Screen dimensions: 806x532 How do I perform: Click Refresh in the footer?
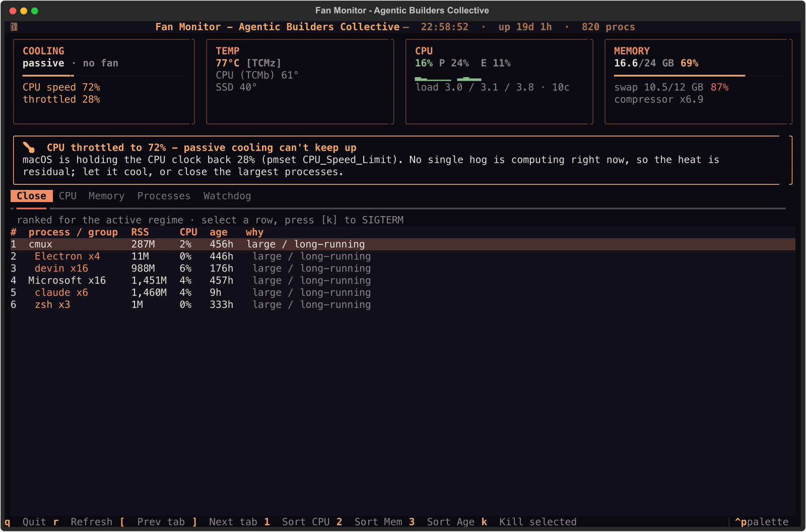[83, 522]
